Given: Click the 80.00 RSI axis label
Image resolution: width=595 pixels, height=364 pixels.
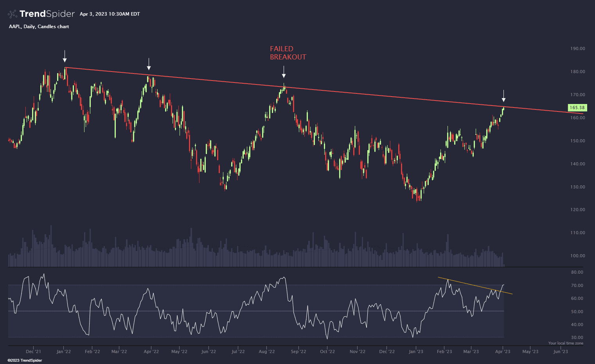Looking at the screenshot, I should coord(577,273).
